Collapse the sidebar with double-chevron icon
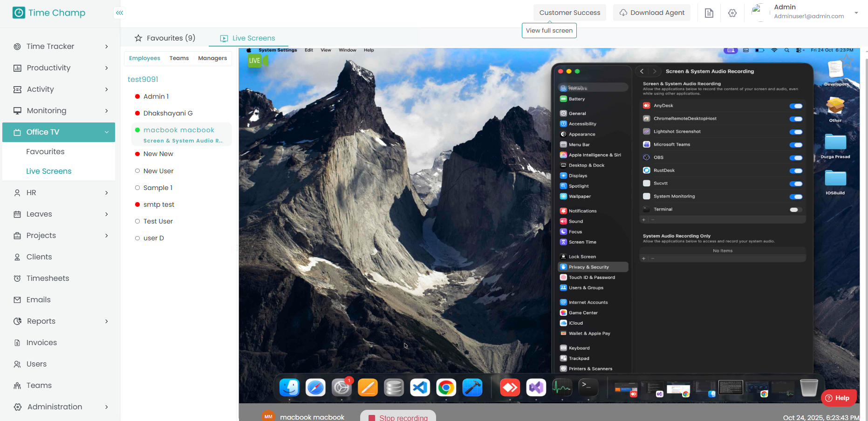Screen dimensions: 868x421 coord(120,13)
